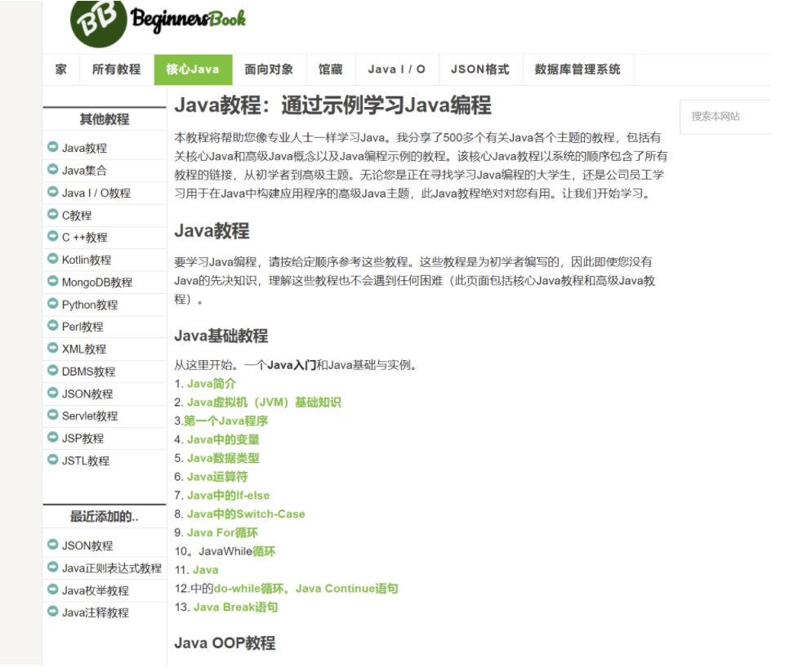Open Python教程 in the sidebar
The width and height of the screenshot is (803, 672).
click(90, 305)
